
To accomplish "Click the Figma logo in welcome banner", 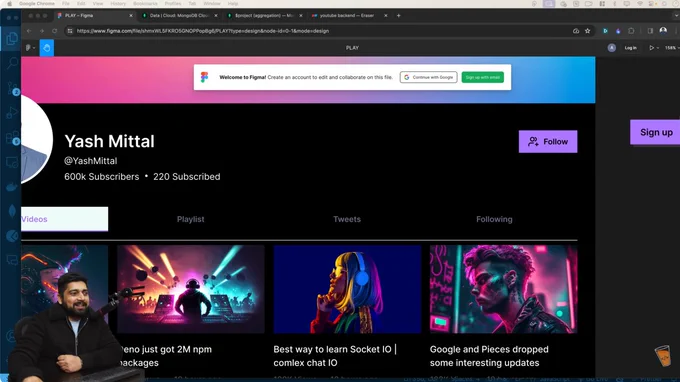I will 204,77.
